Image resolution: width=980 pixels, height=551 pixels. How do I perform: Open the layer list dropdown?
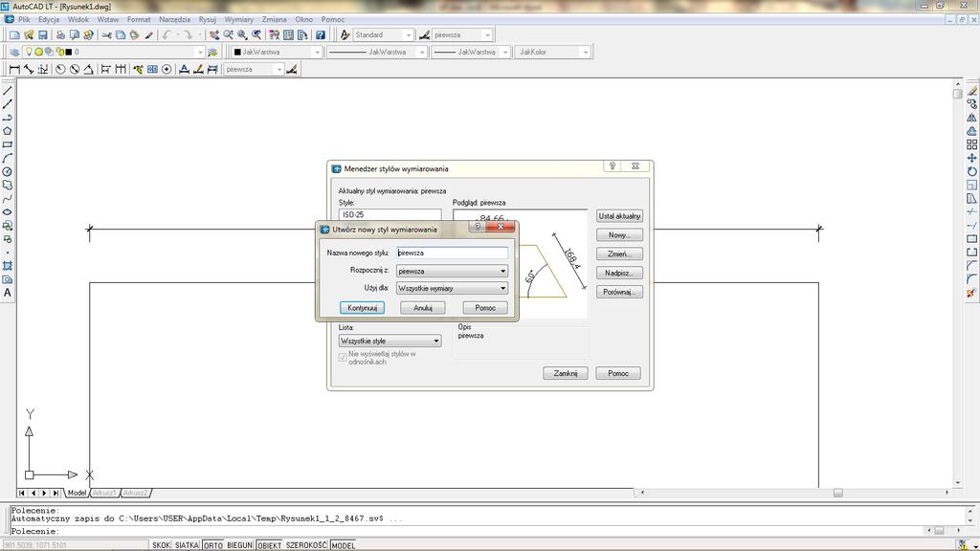pyautogui.click(x=199, y=52)
